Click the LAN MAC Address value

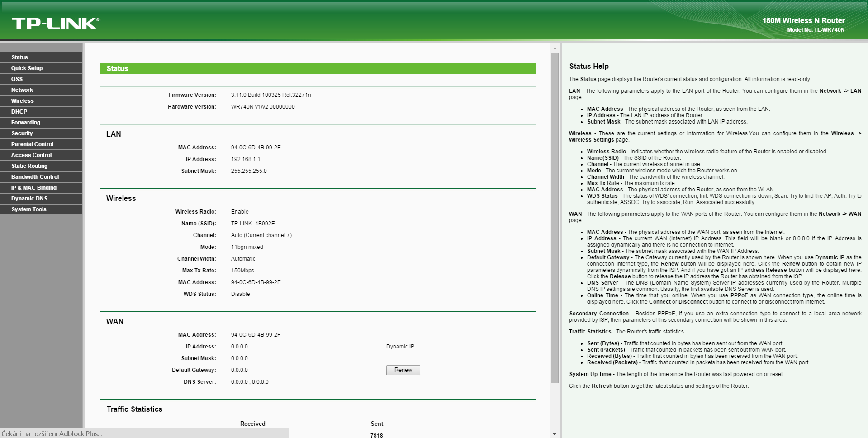click(256, 148)
